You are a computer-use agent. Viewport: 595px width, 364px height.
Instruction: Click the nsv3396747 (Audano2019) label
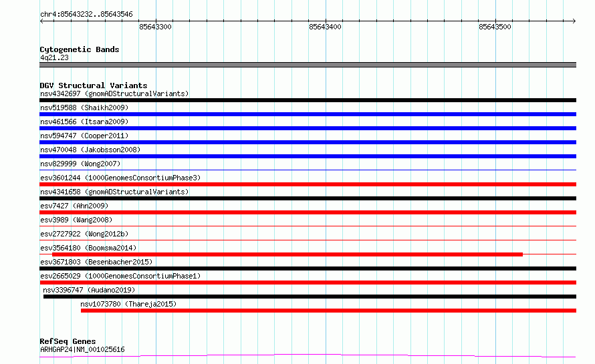(89, 290)
